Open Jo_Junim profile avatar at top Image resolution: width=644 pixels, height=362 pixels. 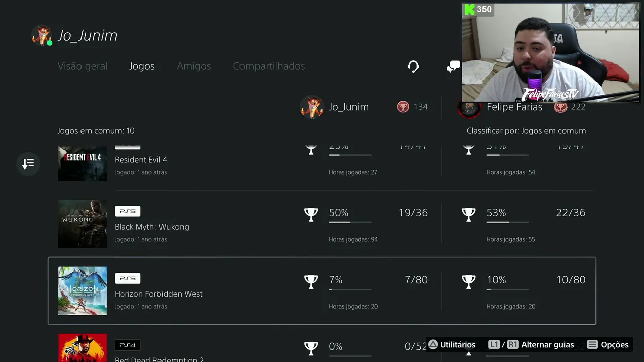point(42,35)
